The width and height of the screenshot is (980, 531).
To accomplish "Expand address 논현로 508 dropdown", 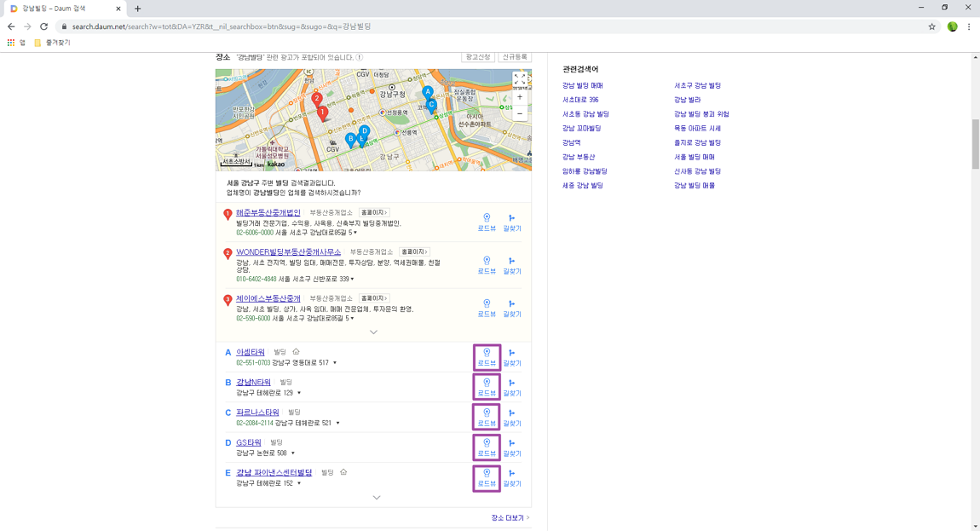I will tap(293, 453).
